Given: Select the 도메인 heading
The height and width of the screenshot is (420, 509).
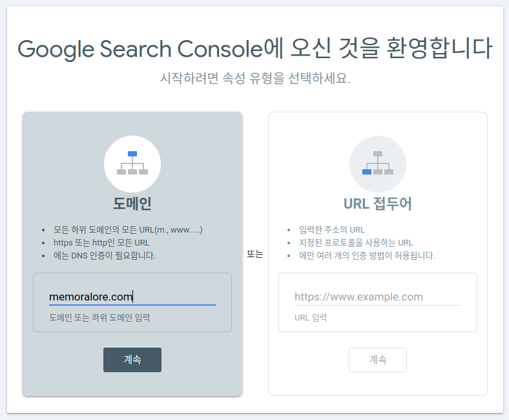Looking at the screenshot, I should coord(132,204).
